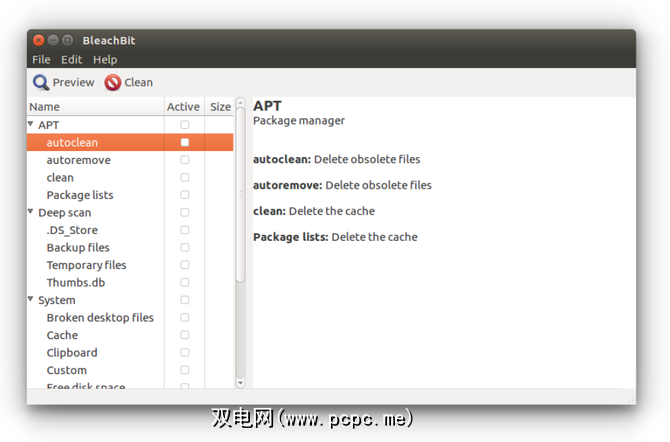Click 'Package lists: Delete the cache' text

pyautogui.click(x=335, y=237)
